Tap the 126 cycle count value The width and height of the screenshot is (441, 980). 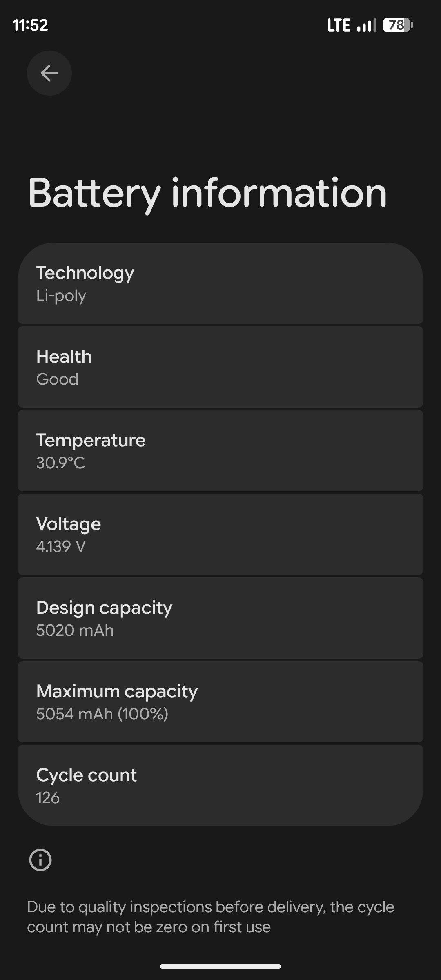(x=48, y=798)
